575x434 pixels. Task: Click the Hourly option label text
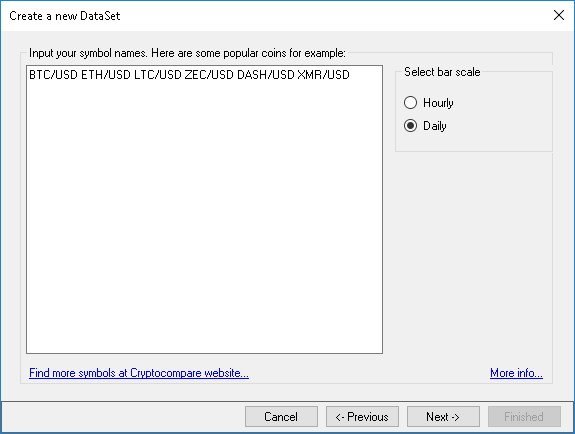(438, 103)
